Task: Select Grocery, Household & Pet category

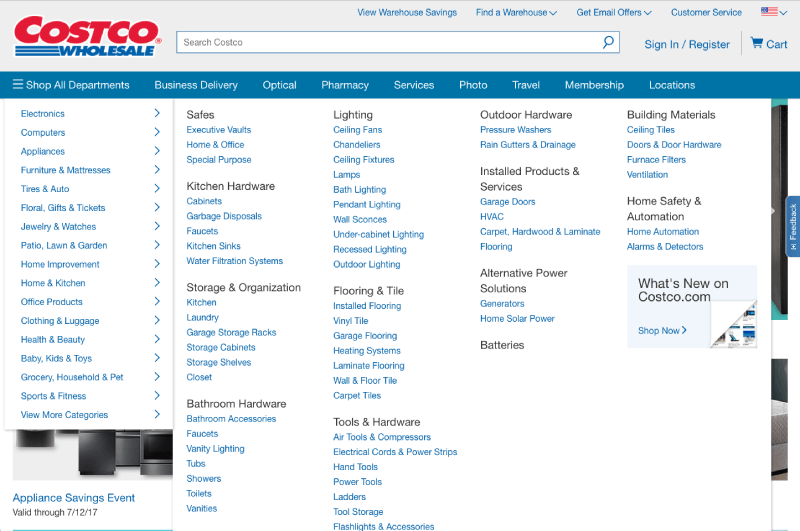Action: [72, 377]
